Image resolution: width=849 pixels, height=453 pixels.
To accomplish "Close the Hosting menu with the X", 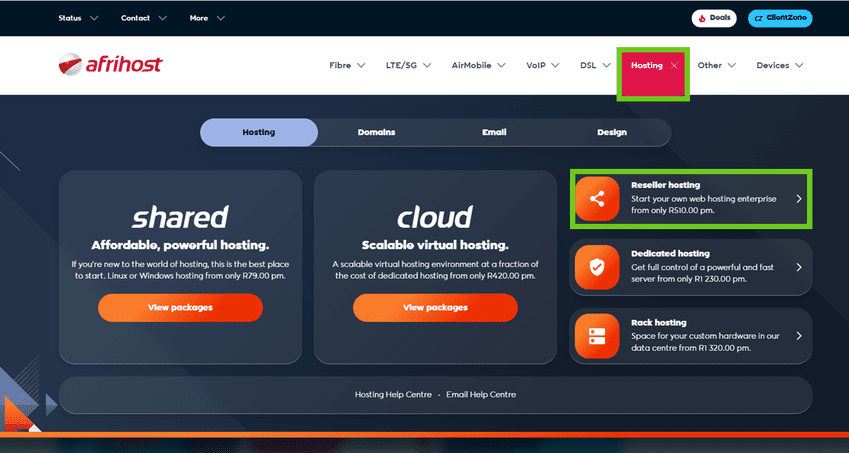I will [675, 66].
